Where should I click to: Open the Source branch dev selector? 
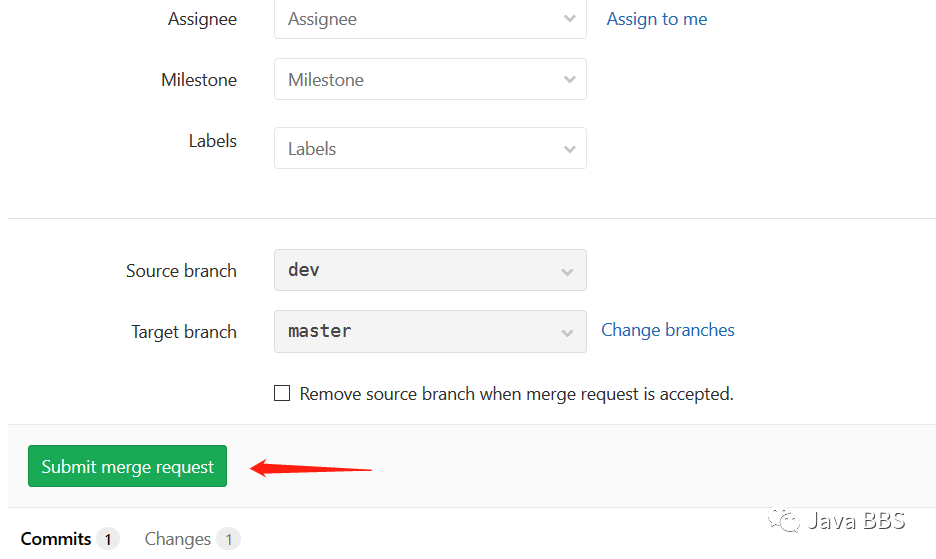pyautogui.click(x=430, y=270)
